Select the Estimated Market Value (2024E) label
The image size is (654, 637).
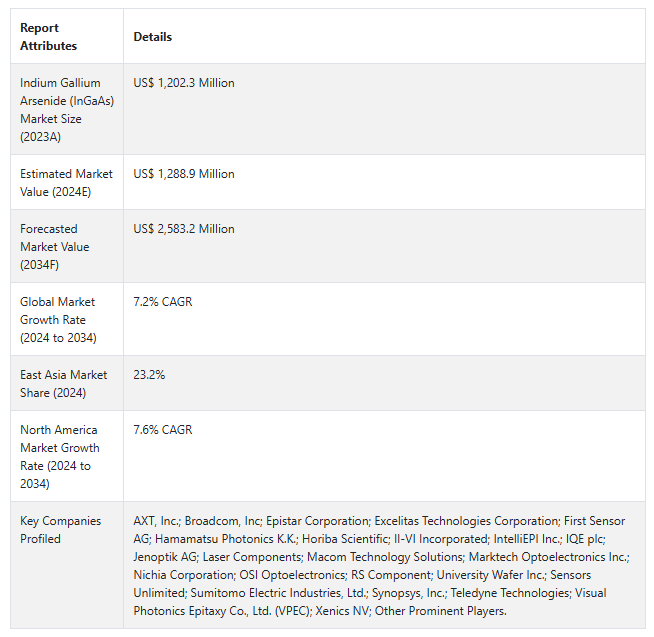click(x=66, y=183)
